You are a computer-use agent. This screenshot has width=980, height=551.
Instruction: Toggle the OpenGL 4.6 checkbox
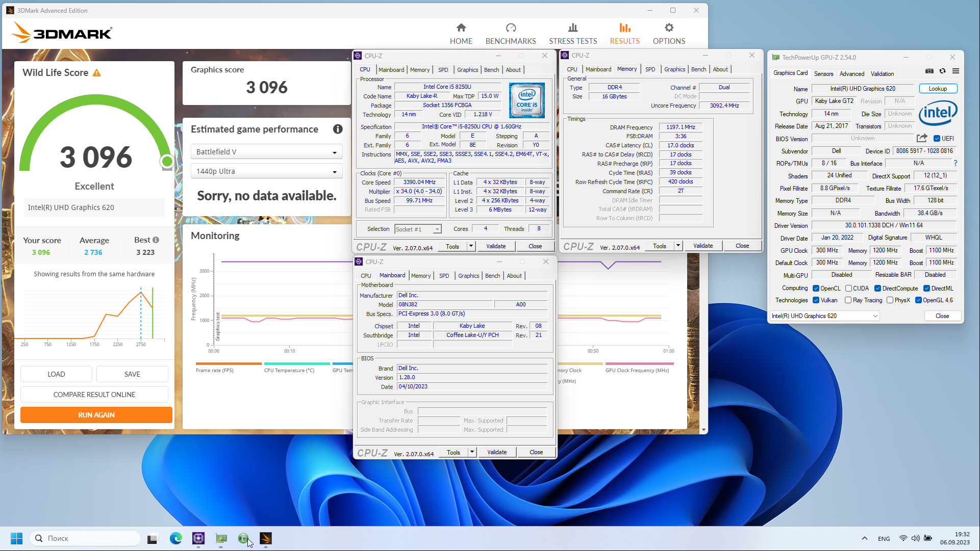coord(918,300)
